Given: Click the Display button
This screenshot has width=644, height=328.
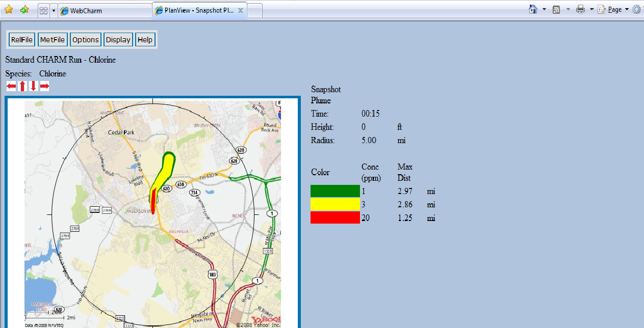Looking at the screenshot, I should (118, 40).
